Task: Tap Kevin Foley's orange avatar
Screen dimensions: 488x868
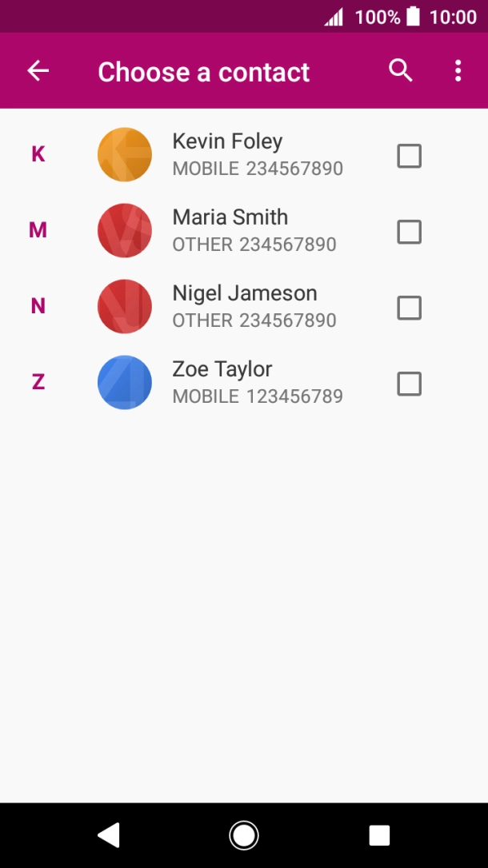Action: [125, 154]
